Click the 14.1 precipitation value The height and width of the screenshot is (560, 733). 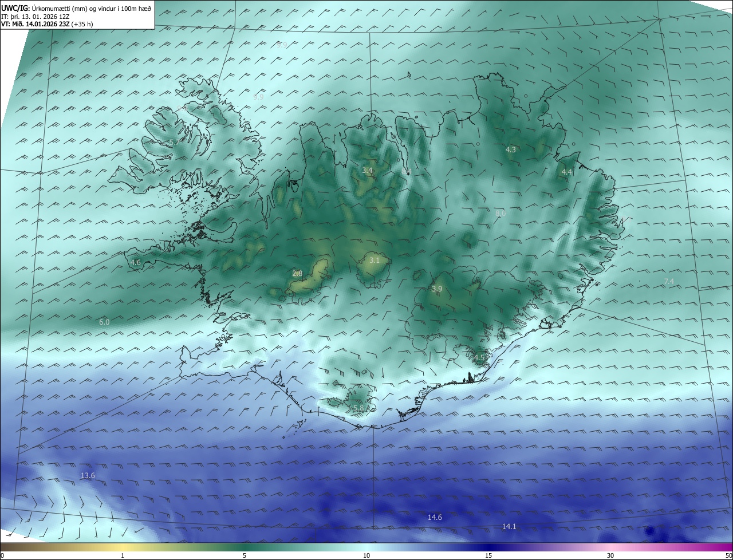(509, 527)
